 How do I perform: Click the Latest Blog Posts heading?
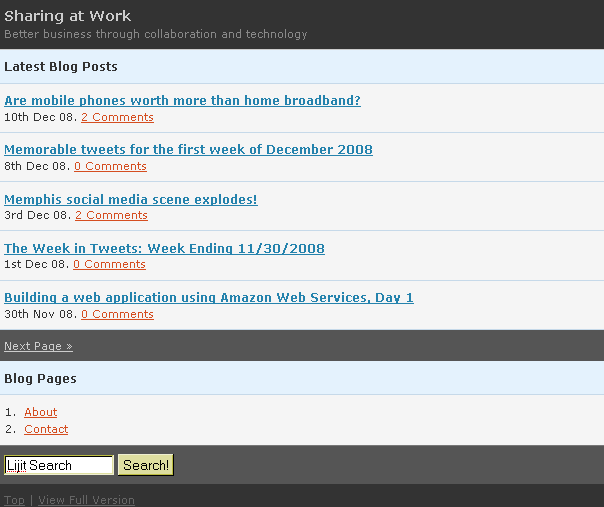pyautogui.click(x=61, y=67)
